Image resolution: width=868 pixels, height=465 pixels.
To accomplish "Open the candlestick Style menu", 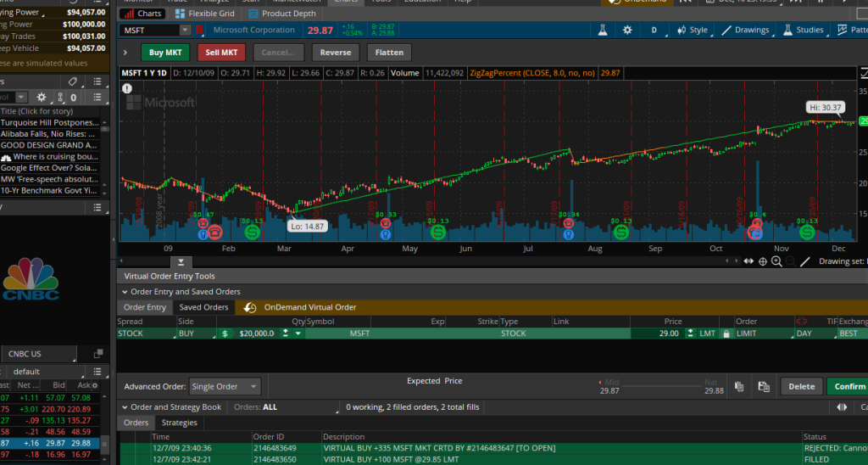I will pos(693,30).
